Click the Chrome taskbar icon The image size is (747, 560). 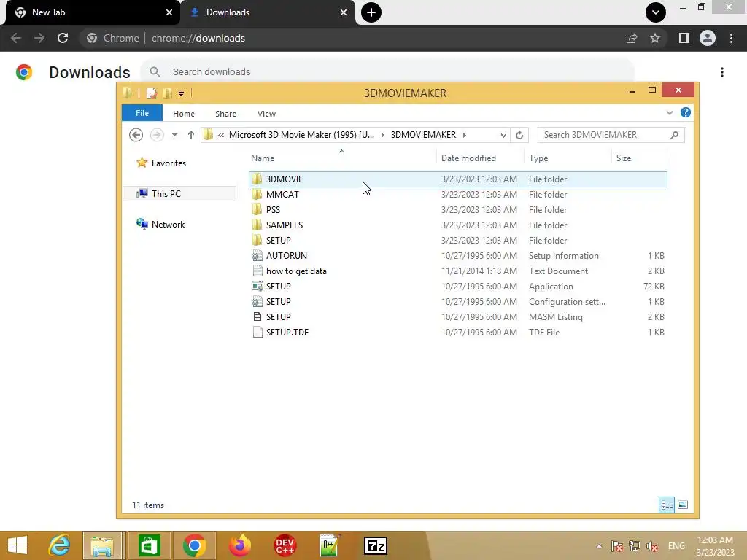tap(194, 545)
